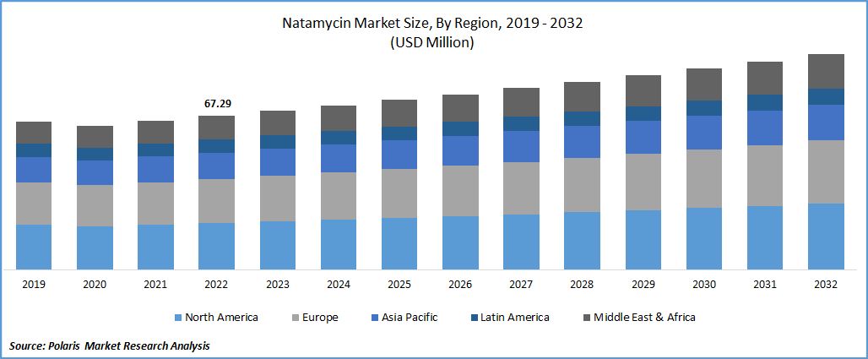The image size is (868, 359).
Task: Click the Middle East & Africa legend swatch
Action: [586, 318]
